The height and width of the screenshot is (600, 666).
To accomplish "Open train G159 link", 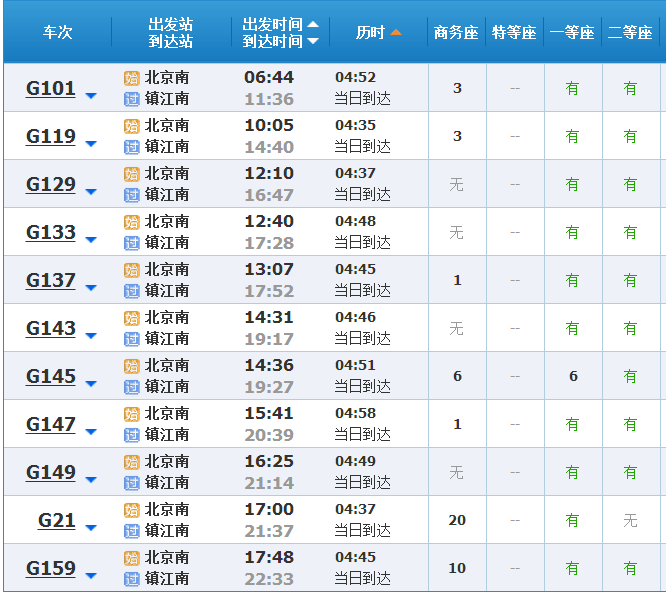I will pos(51,568).
